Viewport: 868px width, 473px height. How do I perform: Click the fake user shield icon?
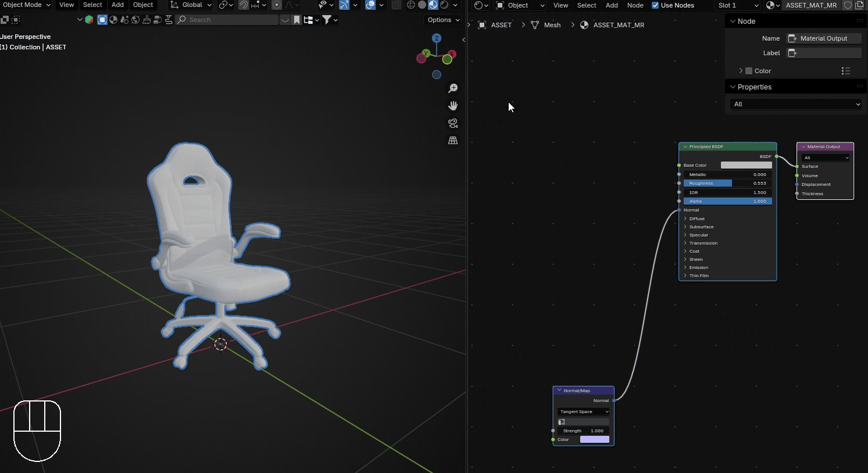click(x=848, y=5)
